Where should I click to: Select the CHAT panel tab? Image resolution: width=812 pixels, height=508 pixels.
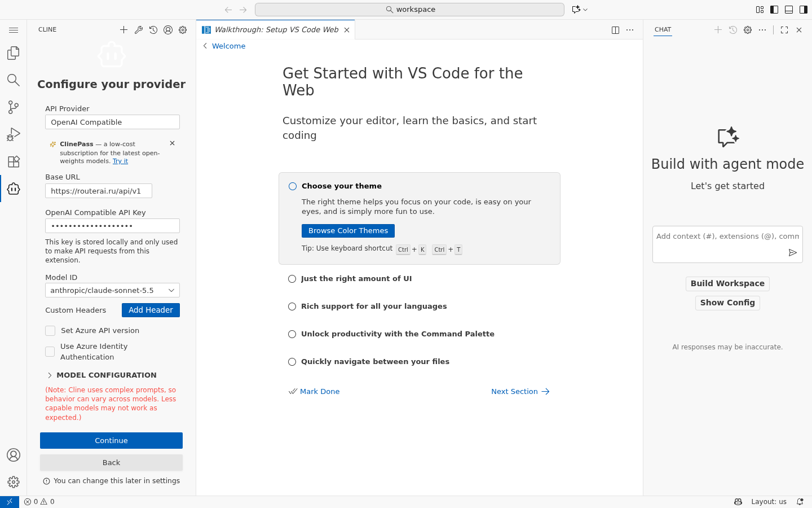tap(663, 30)
